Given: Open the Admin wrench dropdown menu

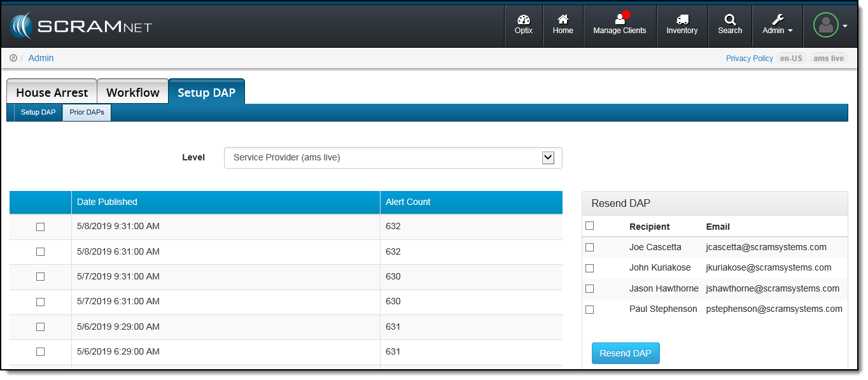Looking at the screenshot, I should 777,25.
